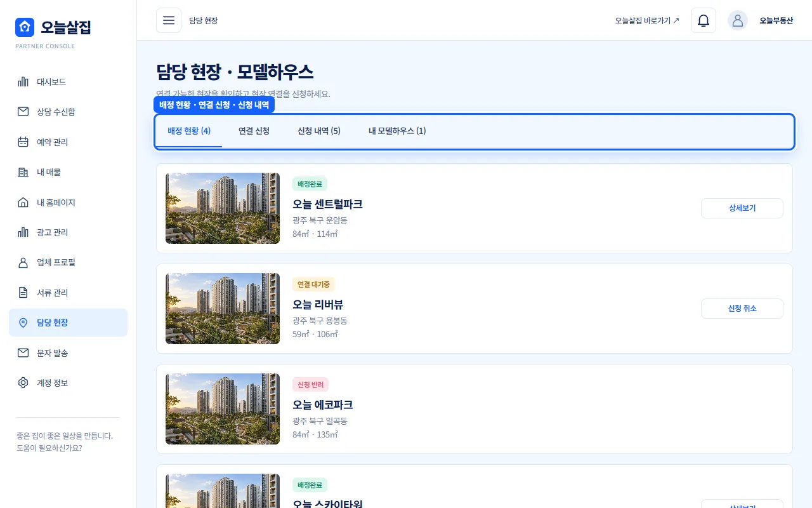This screenshot has height=508, width=812.
Task: Click the 오늘살집 brand name text
Action: tap(66, 27)
